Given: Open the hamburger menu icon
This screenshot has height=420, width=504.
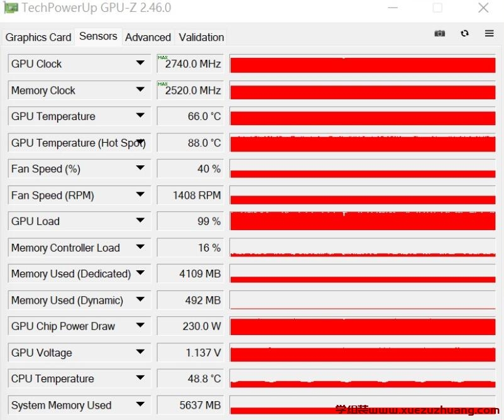Looking at the screenshot, I should pos(489,33).
